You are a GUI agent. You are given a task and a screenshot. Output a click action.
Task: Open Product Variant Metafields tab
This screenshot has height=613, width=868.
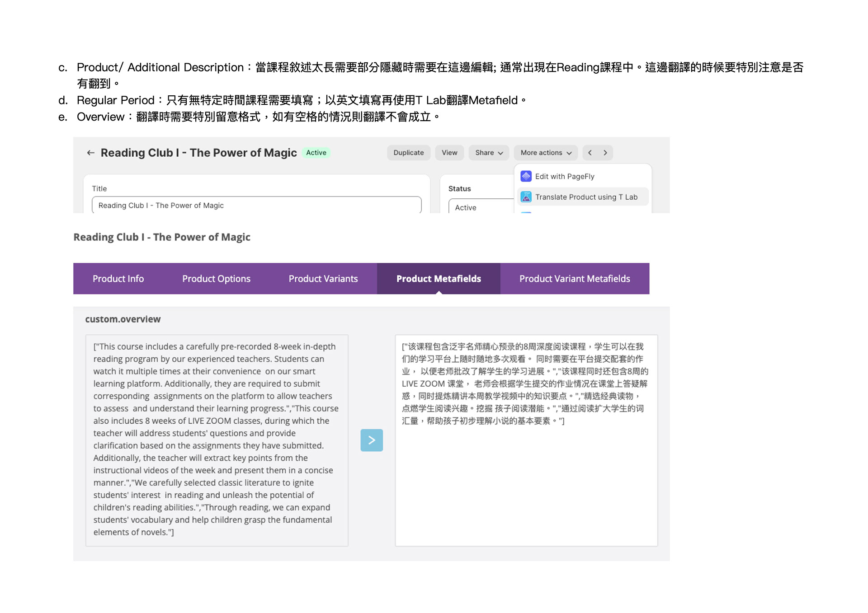575,279
